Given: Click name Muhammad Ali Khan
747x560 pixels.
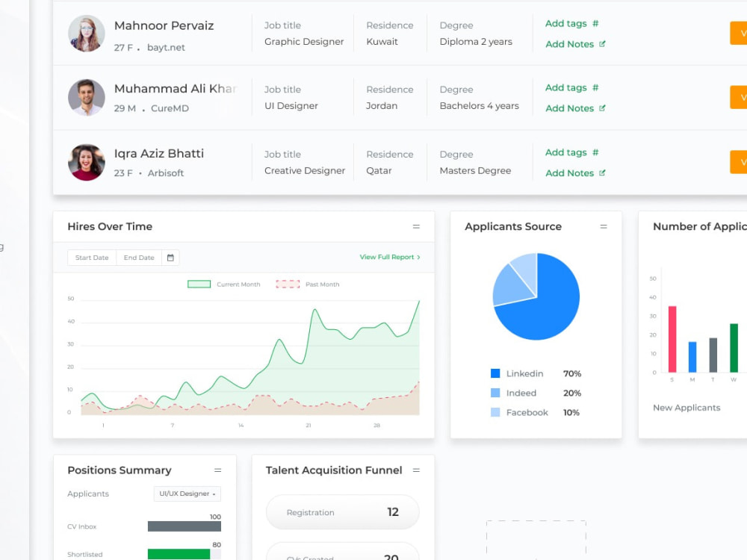Looking at the screenshot, I should [x=176, y=89].
